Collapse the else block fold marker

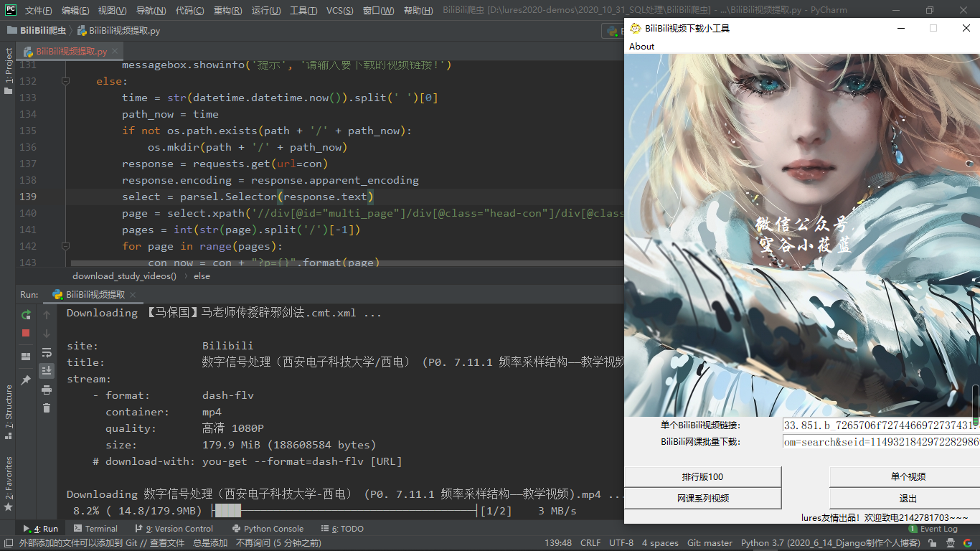65,81
